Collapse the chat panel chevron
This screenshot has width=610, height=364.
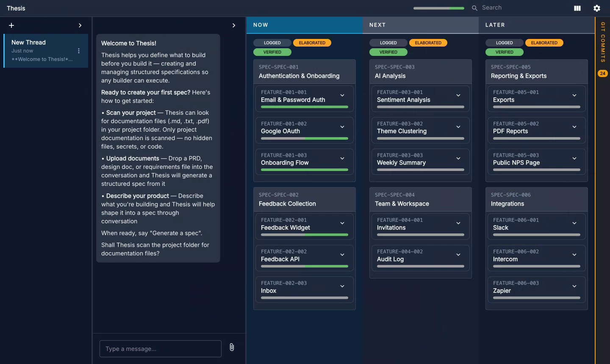point(234,25)
